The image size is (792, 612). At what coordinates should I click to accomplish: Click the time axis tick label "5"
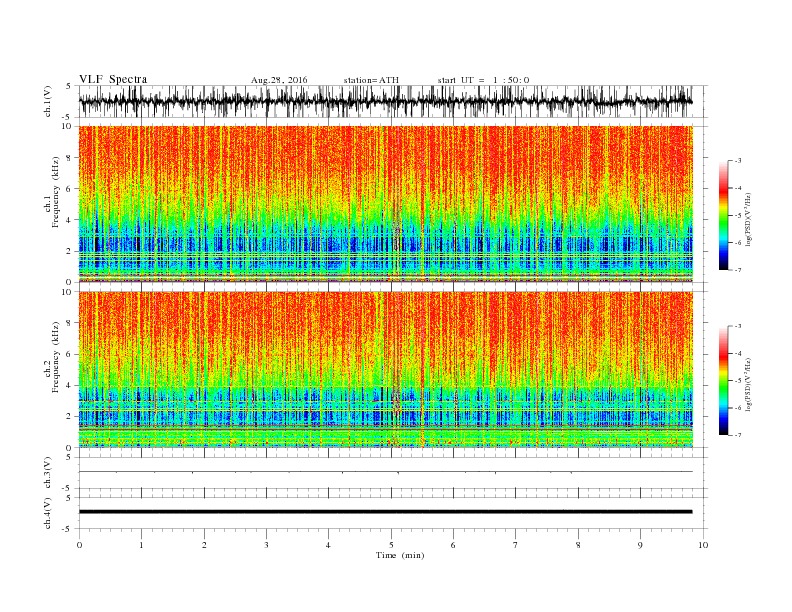391,545
